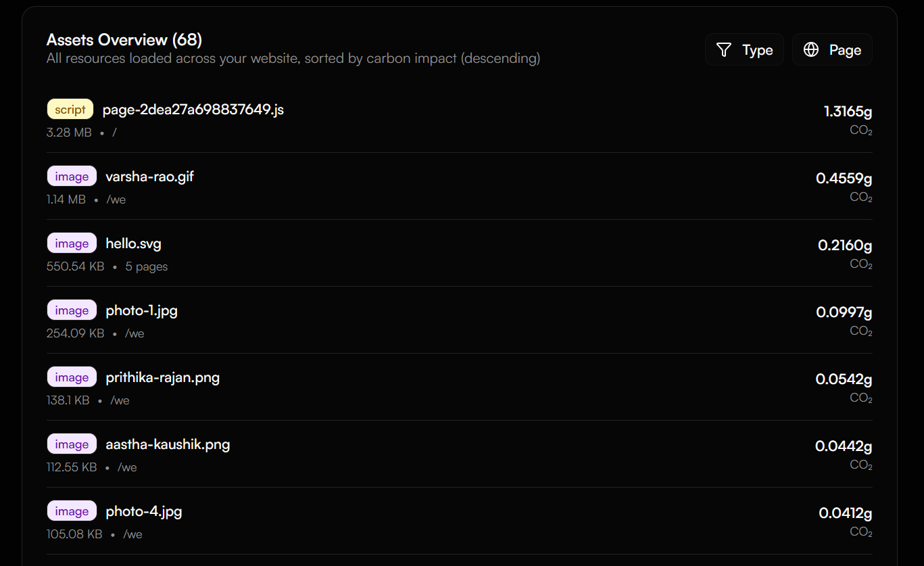
Task: Click the image badge next to photo-1.jpg
Action: pos(72,310)
